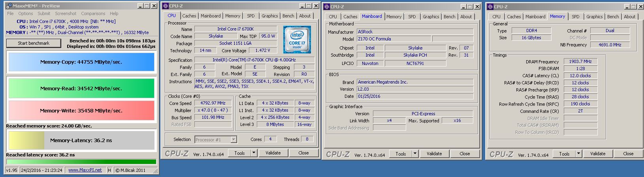
Task: Click Tools button in Memory window
Action: click(564, 154)
